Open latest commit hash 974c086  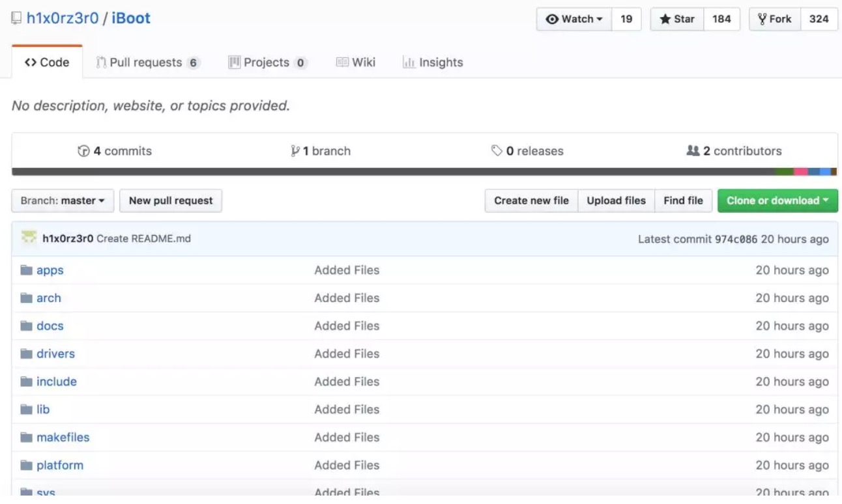point(736,239)
